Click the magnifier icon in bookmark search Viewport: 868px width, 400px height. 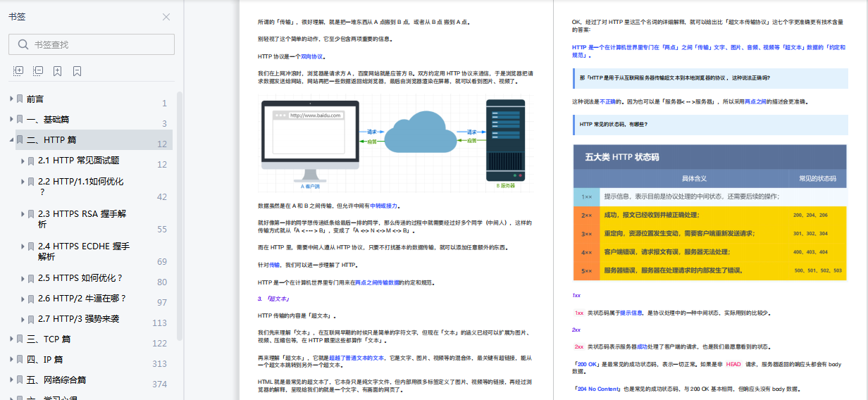pyautogui.click(x=23, y=44)
